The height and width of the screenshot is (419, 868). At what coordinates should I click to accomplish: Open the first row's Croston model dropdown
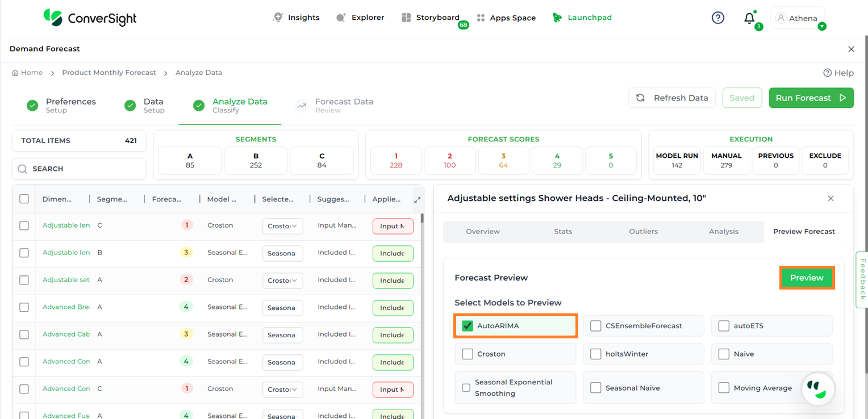point(282,226)
